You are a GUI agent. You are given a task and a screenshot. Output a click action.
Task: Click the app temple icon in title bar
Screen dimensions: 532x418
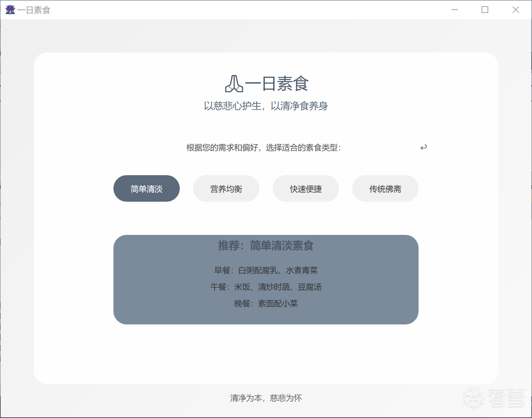tap(10, 10)
